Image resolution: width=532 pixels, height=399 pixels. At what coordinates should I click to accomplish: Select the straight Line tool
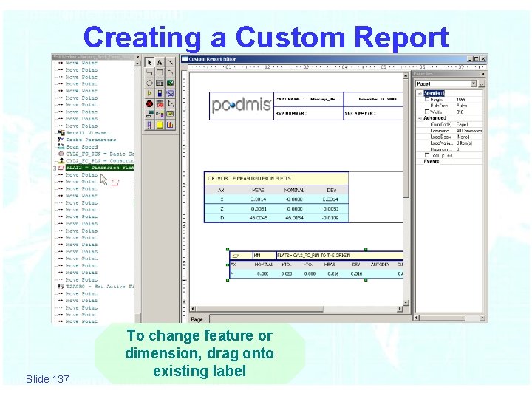[x=171, y=62]
